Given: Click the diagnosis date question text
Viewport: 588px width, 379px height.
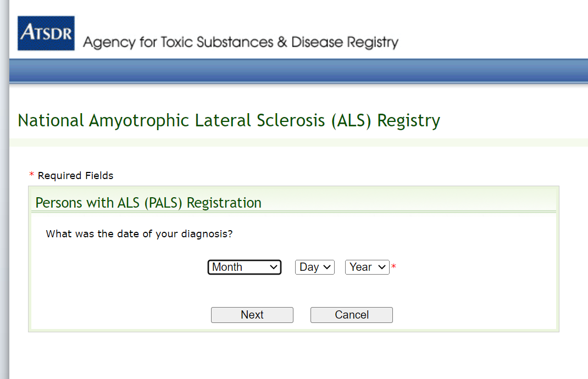Looking at the screenshot, I should click(x=139, y=233).
